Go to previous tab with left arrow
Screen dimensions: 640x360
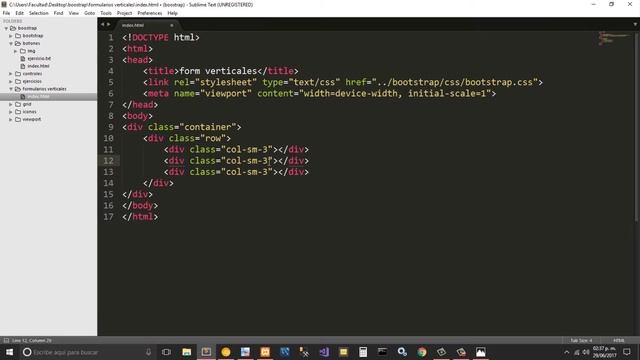click(102, 24)
